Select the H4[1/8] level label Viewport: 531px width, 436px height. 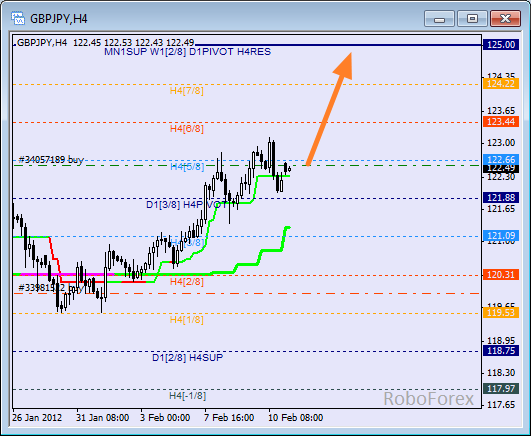(x=187, y=320)
